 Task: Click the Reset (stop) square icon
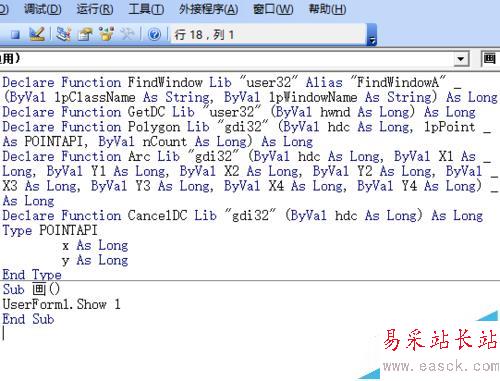pos(15,34)
